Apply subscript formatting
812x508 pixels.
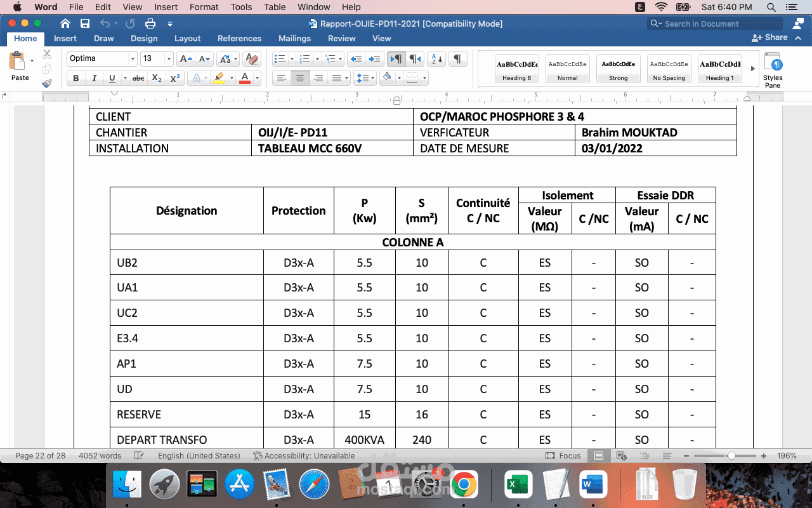click(157, 78)
